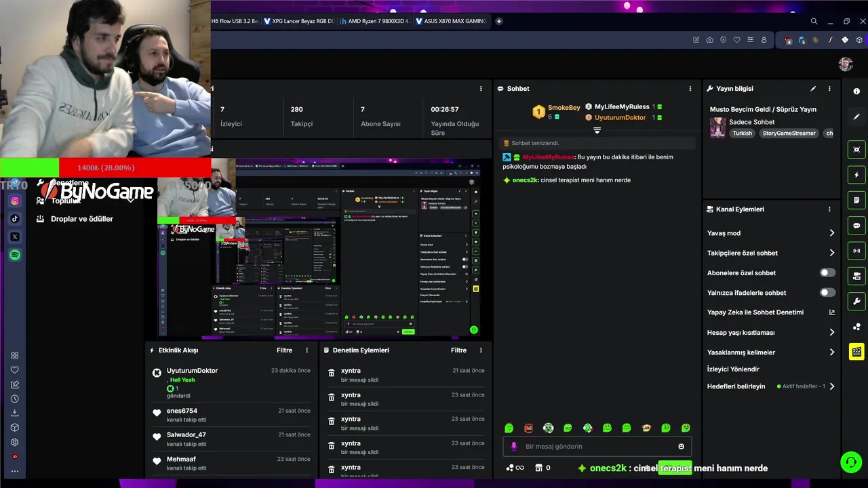Click the lightning bolt quick action

pyautogui.click(x=856, y=175)
